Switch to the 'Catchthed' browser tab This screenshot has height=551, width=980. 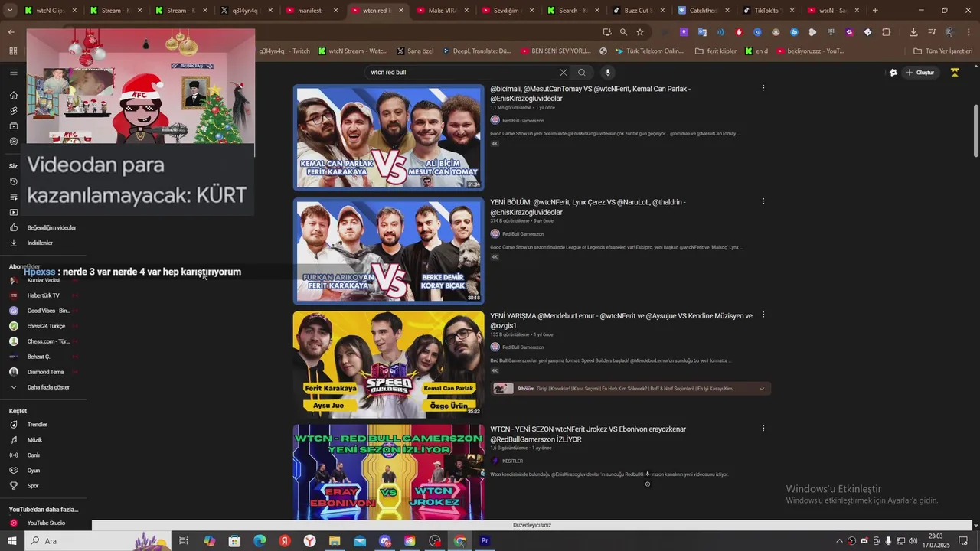[x=704, y=11]
